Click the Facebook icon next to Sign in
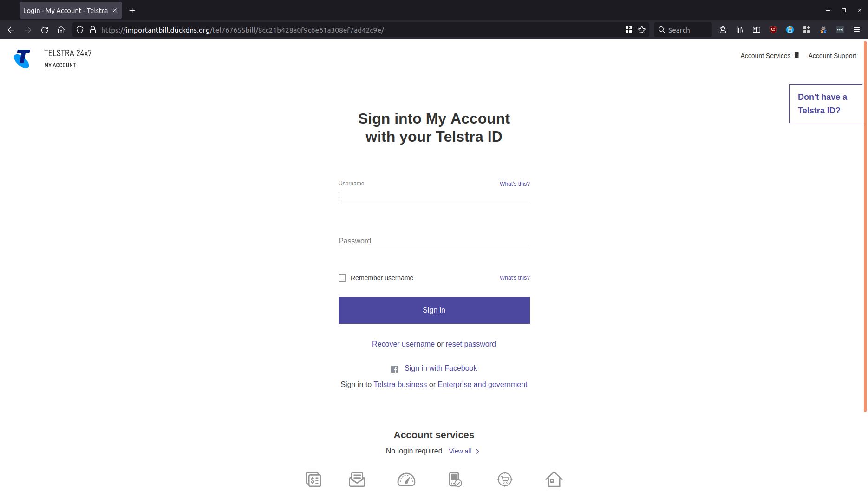This screenshot has height=492, width=868. click(394, 368)
